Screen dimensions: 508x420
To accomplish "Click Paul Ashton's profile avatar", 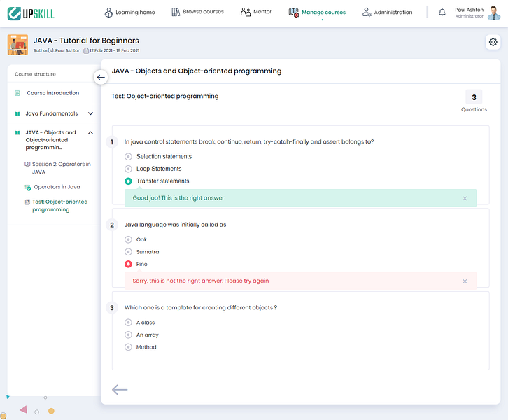I will (493, 13).
